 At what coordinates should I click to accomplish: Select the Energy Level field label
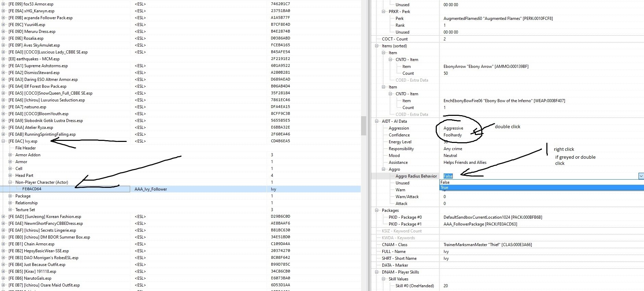[400, 142]
